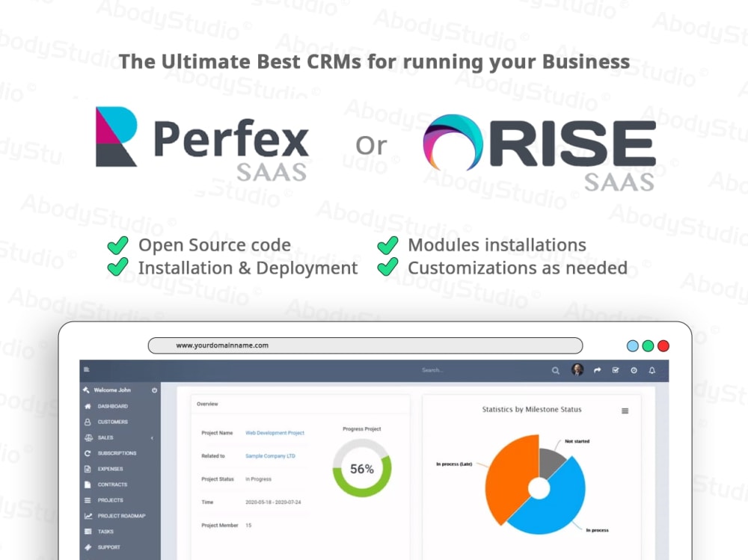
Task: Click the Open Source code feature text
Action: [x=214, y=245]
